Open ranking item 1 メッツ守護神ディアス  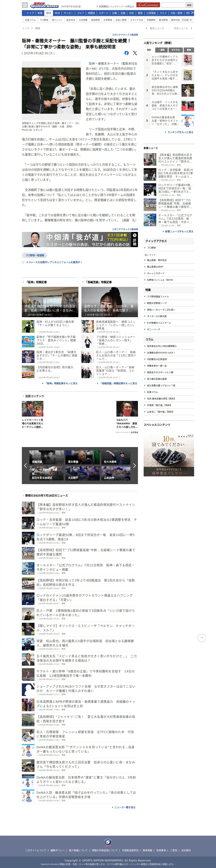click(169, 60)
